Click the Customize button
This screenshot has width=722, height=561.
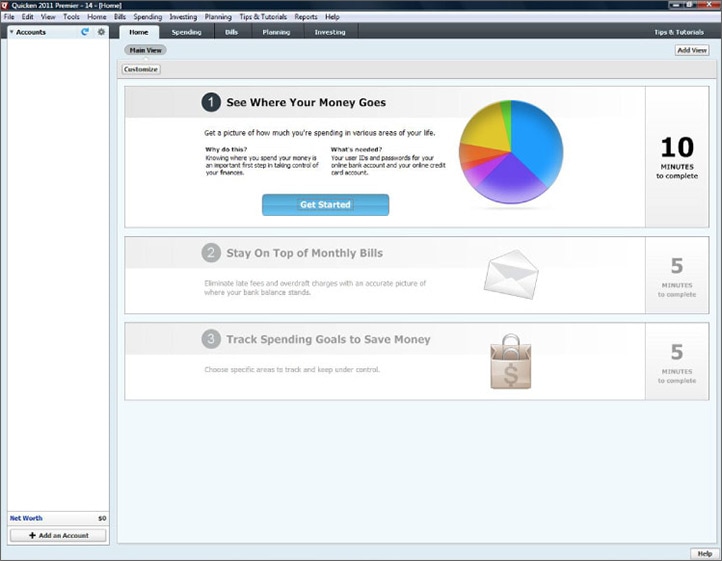[141, 69]
